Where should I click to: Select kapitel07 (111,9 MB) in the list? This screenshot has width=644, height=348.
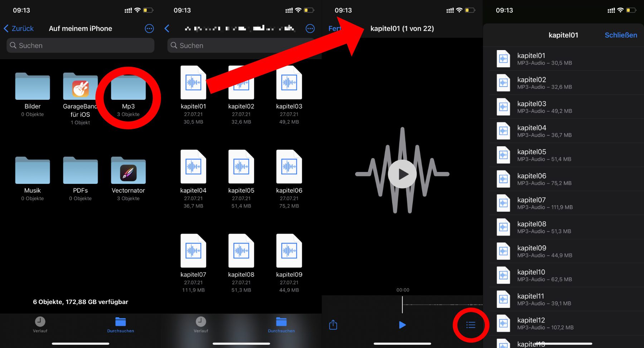click(567, 203)
